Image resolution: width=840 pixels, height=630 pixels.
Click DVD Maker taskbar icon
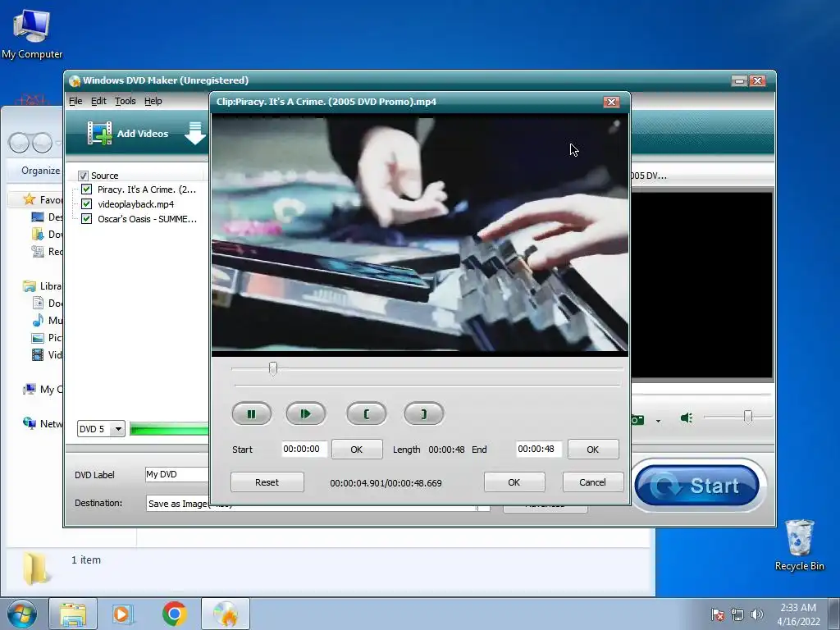226,614
